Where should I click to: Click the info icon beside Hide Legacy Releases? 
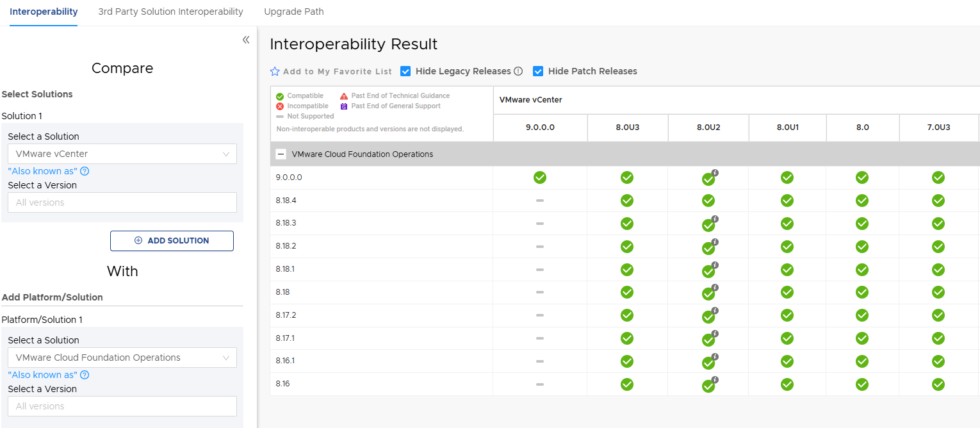pyautogui.click(x=518, y=71)
